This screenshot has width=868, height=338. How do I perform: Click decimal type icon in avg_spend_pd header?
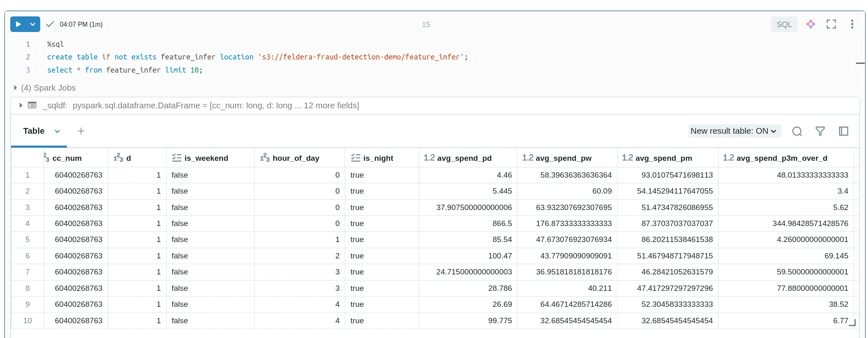(x=429, y=158)
